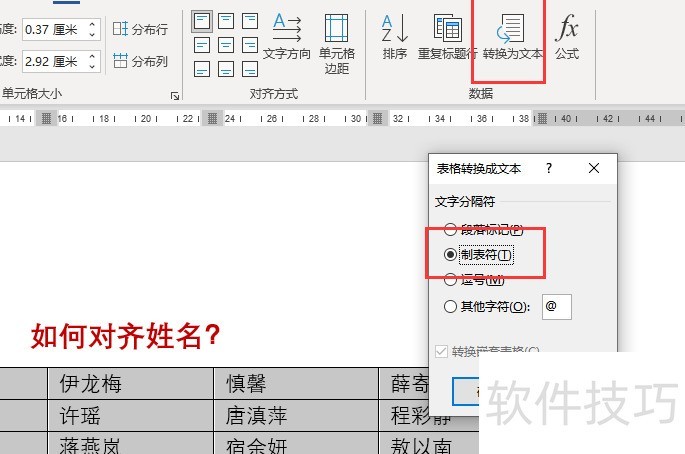Click ruler column marker near 23
This screenshot has width=685, height=454.
(212, 118)
